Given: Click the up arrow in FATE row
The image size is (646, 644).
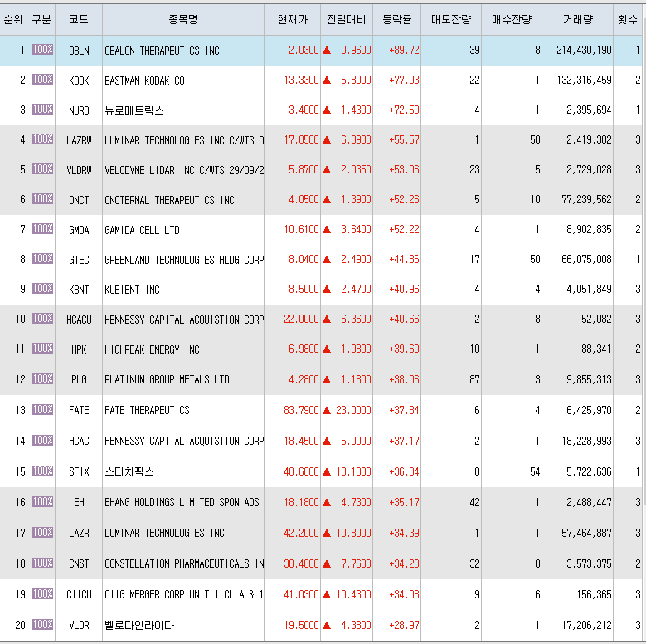Looking at the screenshot, I should [327, 410].
